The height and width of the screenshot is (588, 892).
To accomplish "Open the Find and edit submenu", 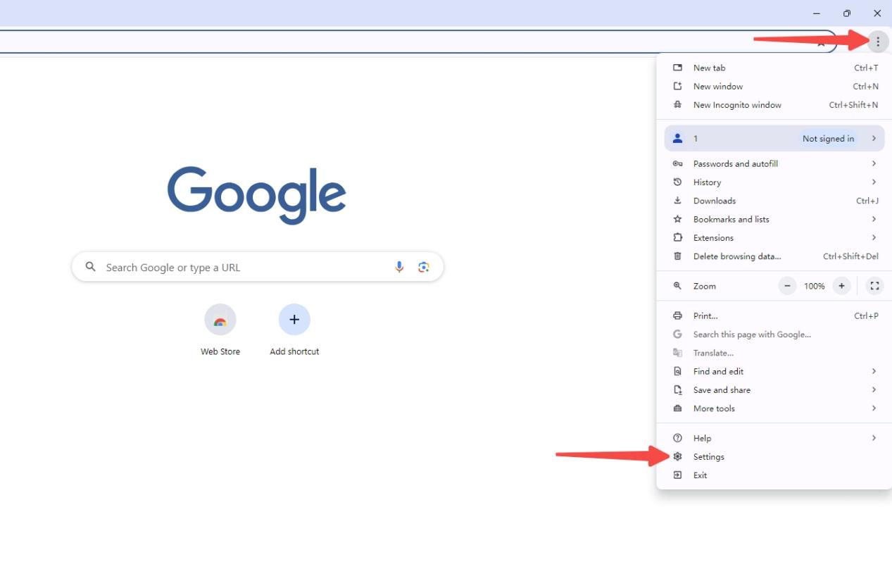I will pos(774,372).
